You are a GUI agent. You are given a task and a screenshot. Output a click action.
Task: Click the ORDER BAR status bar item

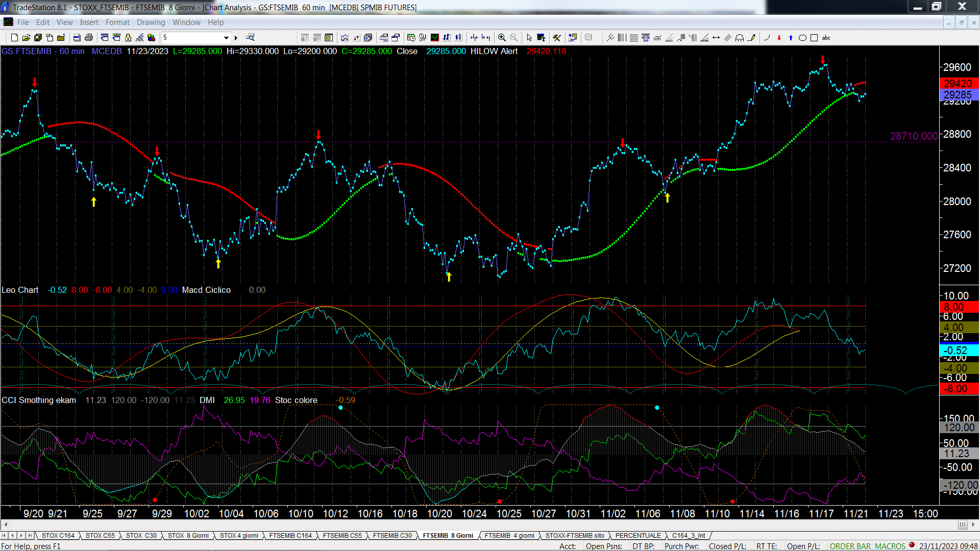[x=850, y=546]
